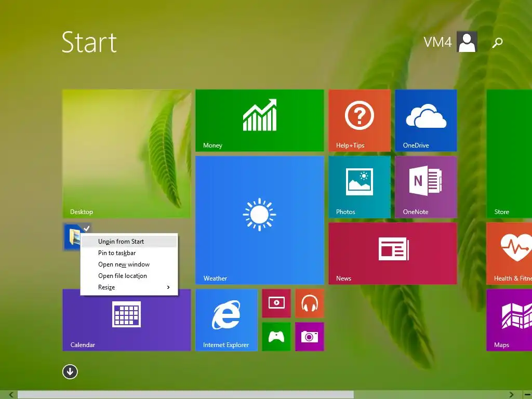
Task: Open the Health & Fitness tile
Action: tap(509, 253)
